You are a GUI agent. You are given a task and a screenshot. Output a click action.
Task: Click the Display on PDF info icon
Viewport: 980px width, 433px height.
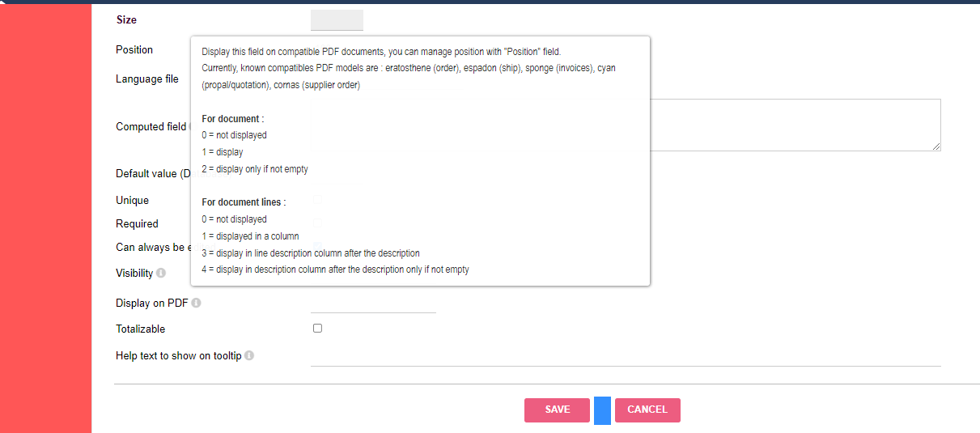197,304
